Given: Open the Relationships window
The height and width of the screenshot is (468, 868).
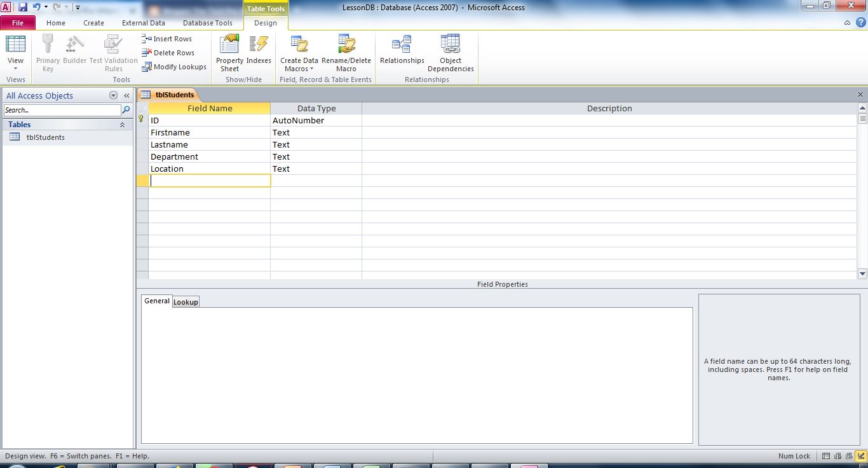Looking at the screenshot, I should pyautogui.click(x=402, y=48).
